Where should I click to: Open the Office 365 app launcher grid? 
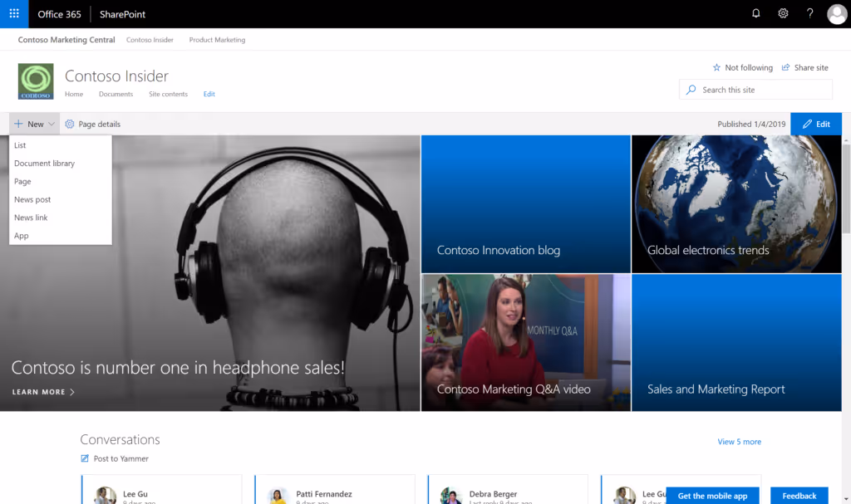pos(14,13)
